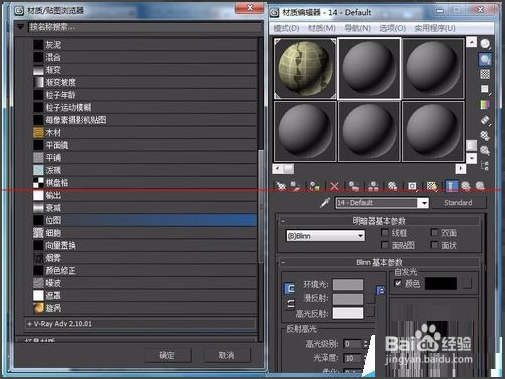This screenshot has height=379, width=505.
Task: Click the Get Material icon in toolbar
Action: coord(281,186)
